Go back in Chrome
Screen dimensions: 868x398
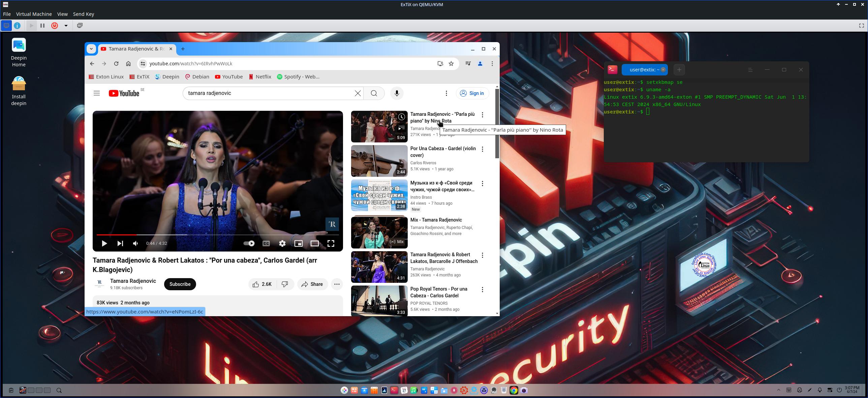92,64
